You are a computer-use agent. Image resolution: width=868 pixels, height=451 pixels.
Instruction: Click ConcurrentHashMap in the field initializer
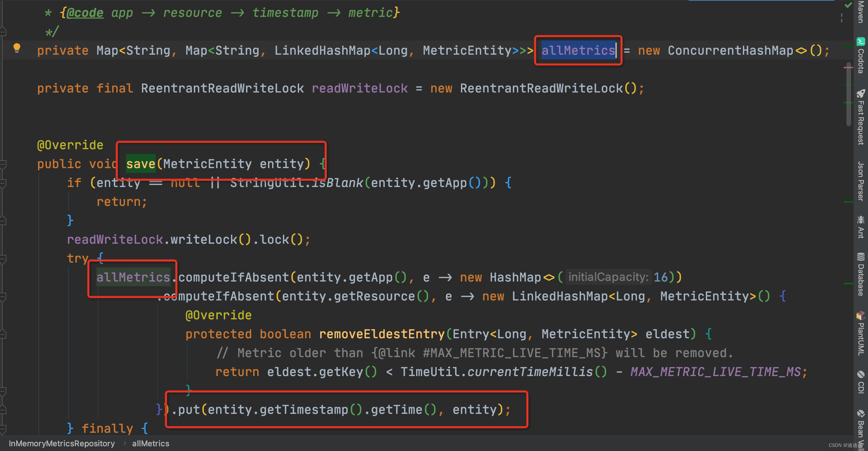pos(730,51)
